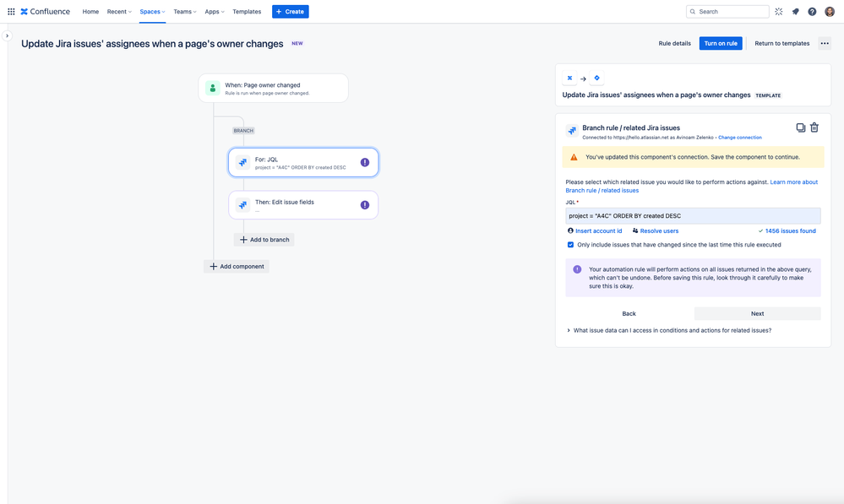Image resolution: width=844 pixels, height=504 pixels.
Task: Open the help question mark icon
Action: pos(812,11)
